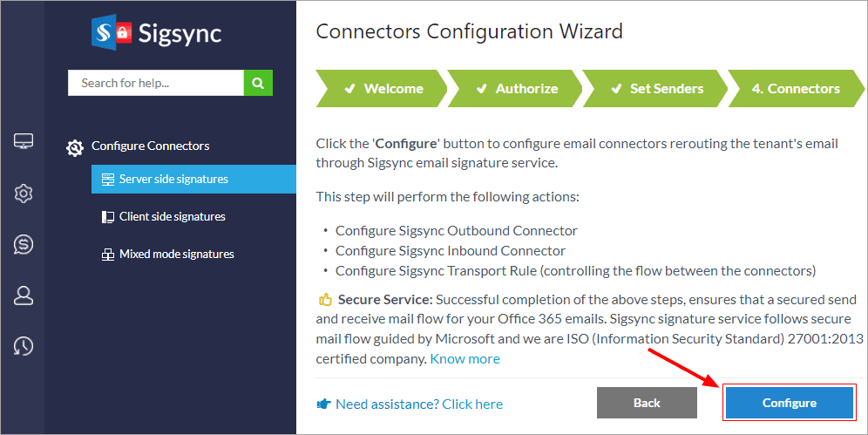Click the Sigsync logo
This screenshot has height=435, width=868.
click(x=157, y=34)
